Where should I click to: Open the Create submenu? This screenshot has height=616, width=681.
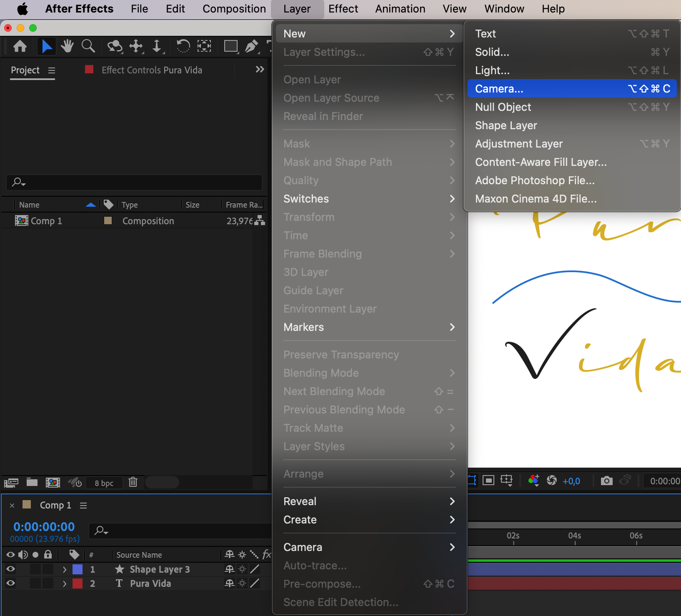[x=369, y=520]
